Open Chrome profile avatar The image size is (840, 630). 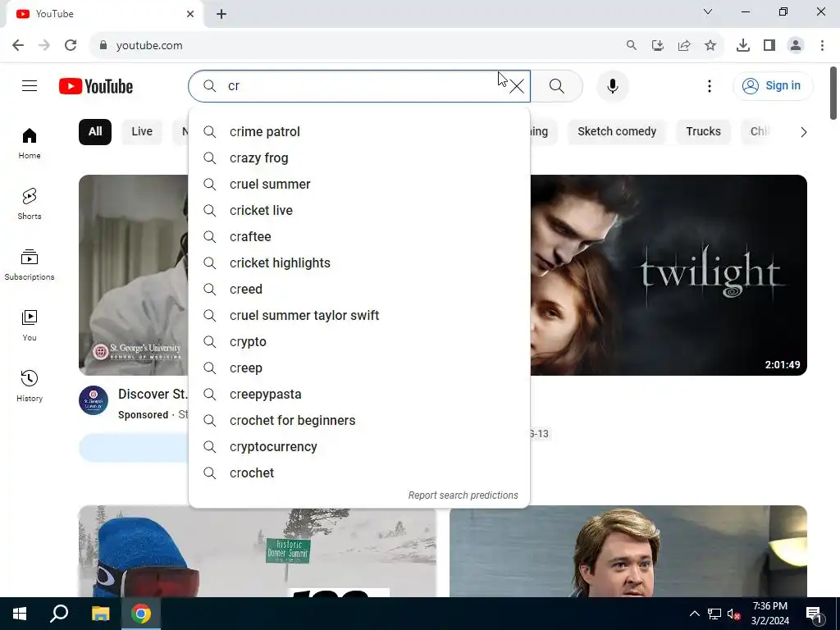point(796,46)
